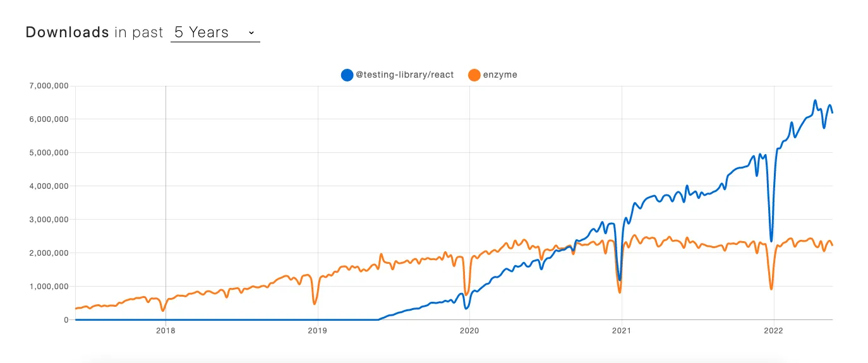
Task: Click the orange enzyme legend circle
Action: [474, 75]
